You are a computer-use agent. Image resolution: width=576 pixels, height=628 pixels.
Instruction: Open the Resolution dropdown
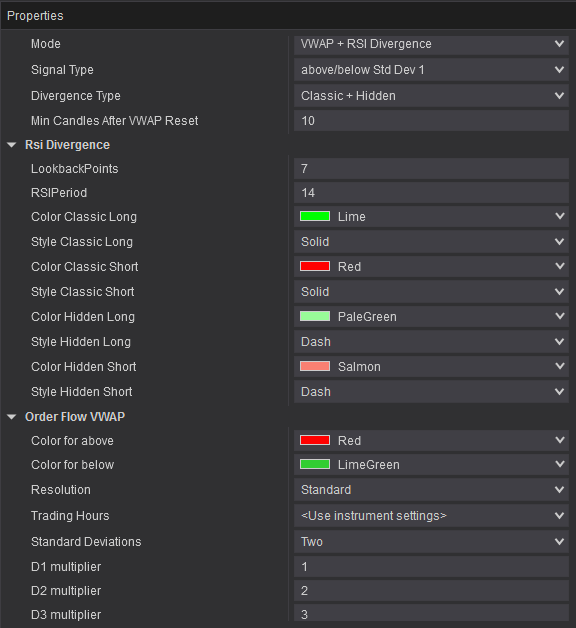pos(431,490)
